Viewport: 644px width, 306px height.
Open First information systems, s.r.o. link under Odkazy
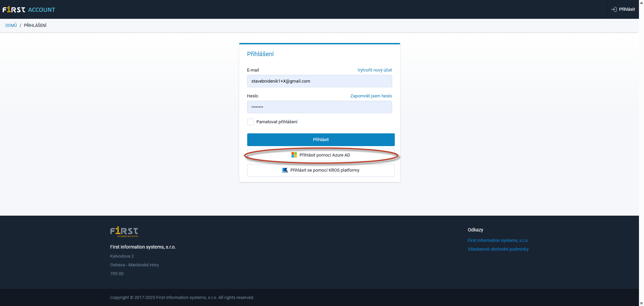(498, 241)
